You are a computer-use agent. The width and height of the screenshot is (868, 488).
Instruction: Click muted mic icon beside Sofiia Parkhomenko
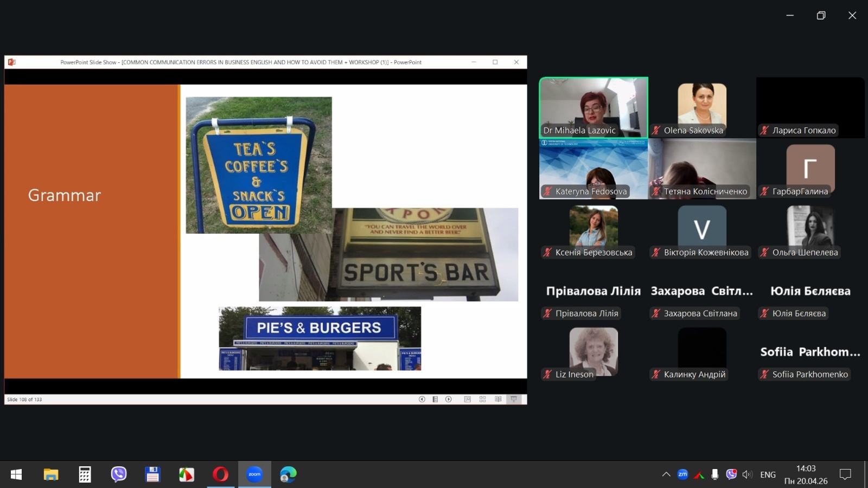point(764,374)
